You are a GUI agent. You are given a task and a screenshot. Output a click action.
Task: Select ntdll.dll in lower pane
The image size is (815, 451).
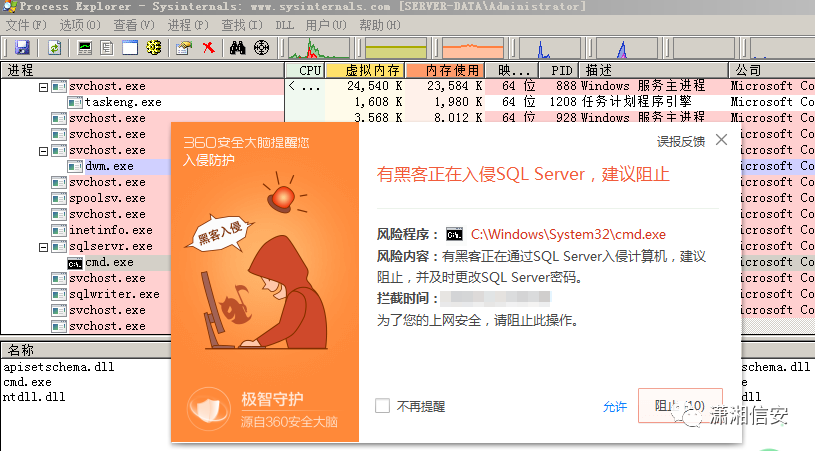coord(34,397)
